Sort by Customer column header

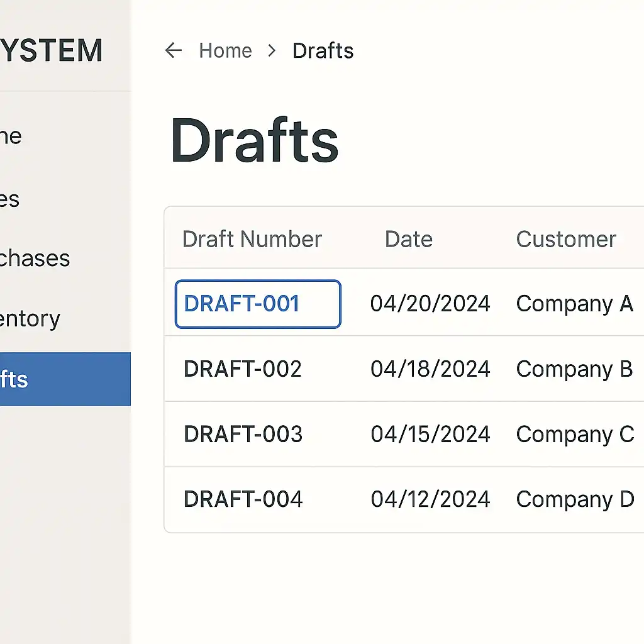point(566,239)
